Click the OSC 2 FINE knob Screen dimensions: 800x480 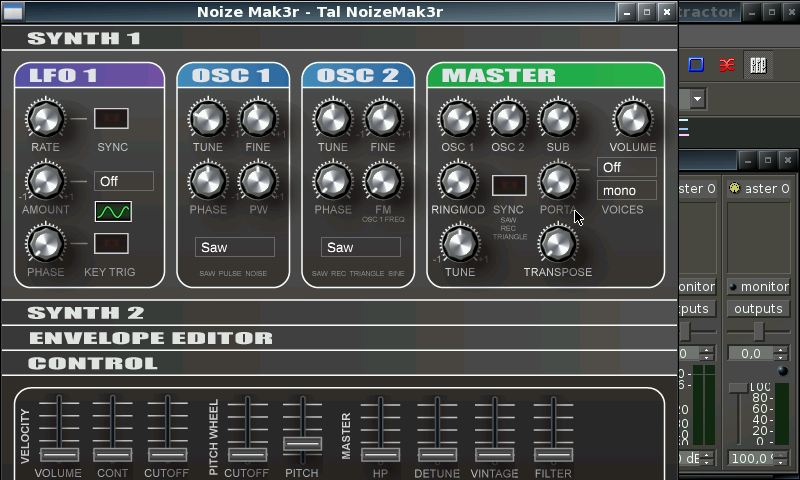(383, 118)
